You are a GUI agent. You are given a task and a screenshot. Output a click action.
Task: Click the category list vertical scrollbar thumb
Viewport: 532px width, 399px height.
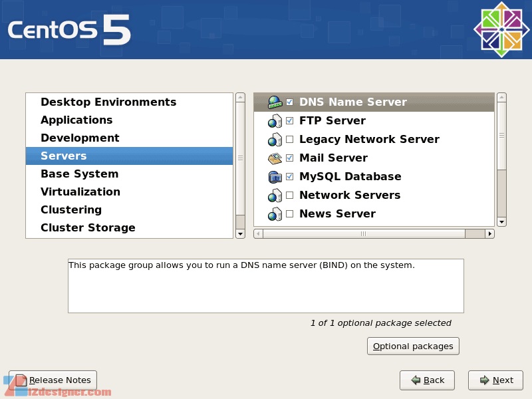tap(240, 158)
